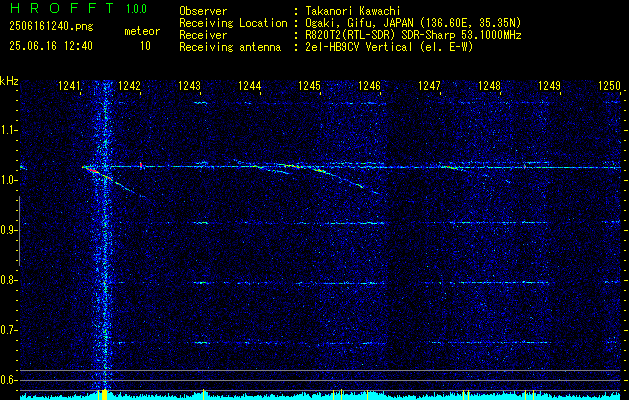
Task: Click the 1.0 frequency axis label
Action: coord(8,180)
